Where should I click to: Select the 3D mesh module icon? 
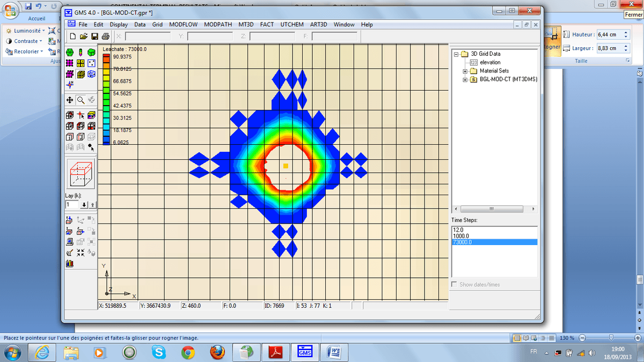point(70,74)
